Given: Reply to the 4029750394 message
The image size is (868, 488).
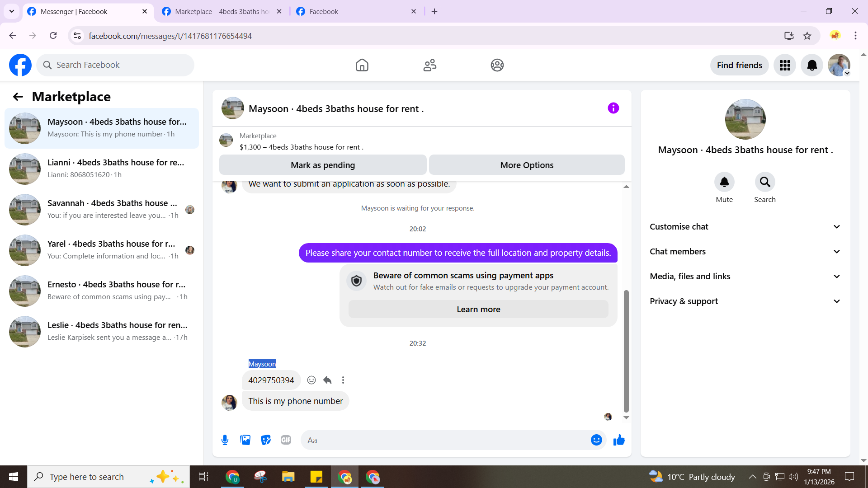Looking at the screenshot, I should click(327, 380).
